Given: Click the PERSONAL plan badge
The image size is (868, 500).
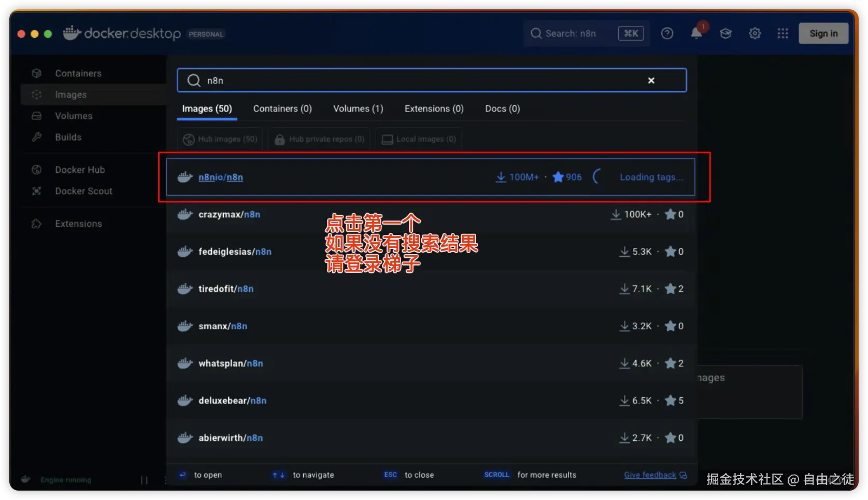Looking at the screenshot, I should [206, 34].
